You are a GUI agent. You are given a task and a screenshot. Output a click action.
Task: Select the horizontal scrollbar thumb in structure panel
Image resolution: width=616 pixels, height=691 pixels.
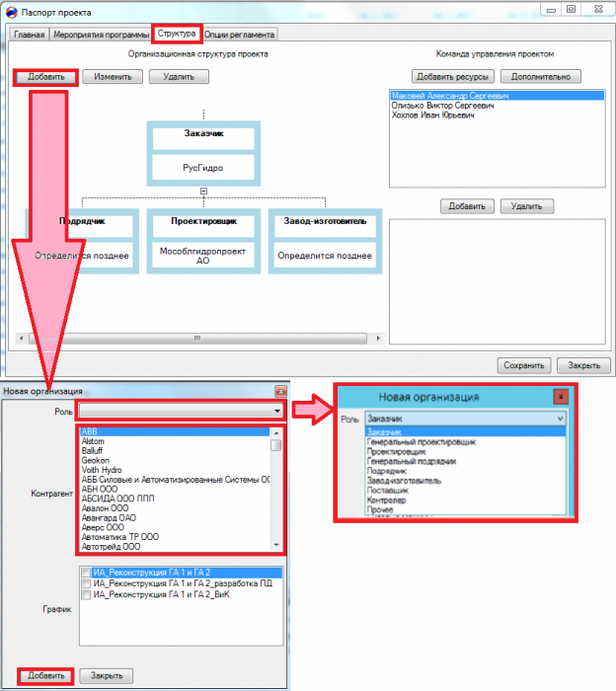click(x=197, y=339)
